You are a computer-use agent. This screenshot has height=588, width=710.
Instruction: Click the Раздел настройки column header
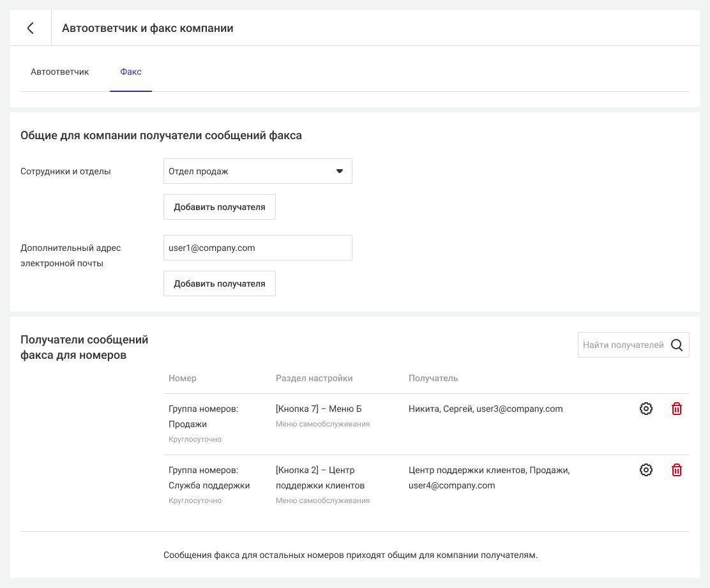pyautogui.click(x=314, y=378)
